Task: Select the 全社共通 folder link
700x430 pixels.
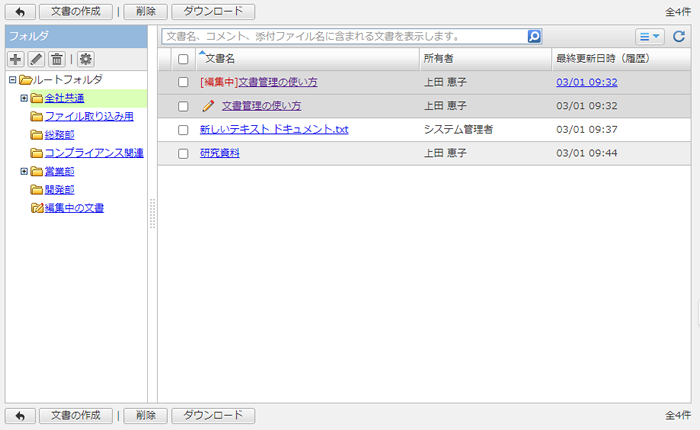Action: click(64, 98)
